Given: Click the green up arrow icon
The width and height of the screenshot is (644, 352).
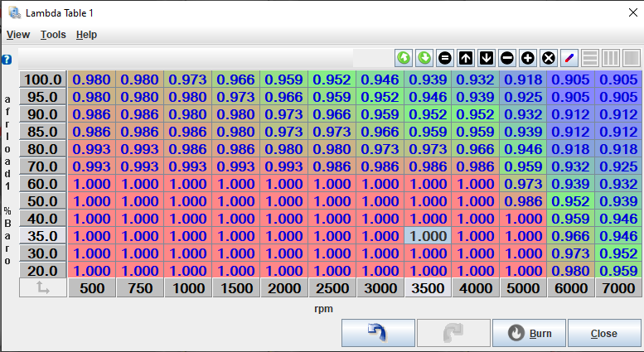Looking at the screenshot, I should pos(404,58).
